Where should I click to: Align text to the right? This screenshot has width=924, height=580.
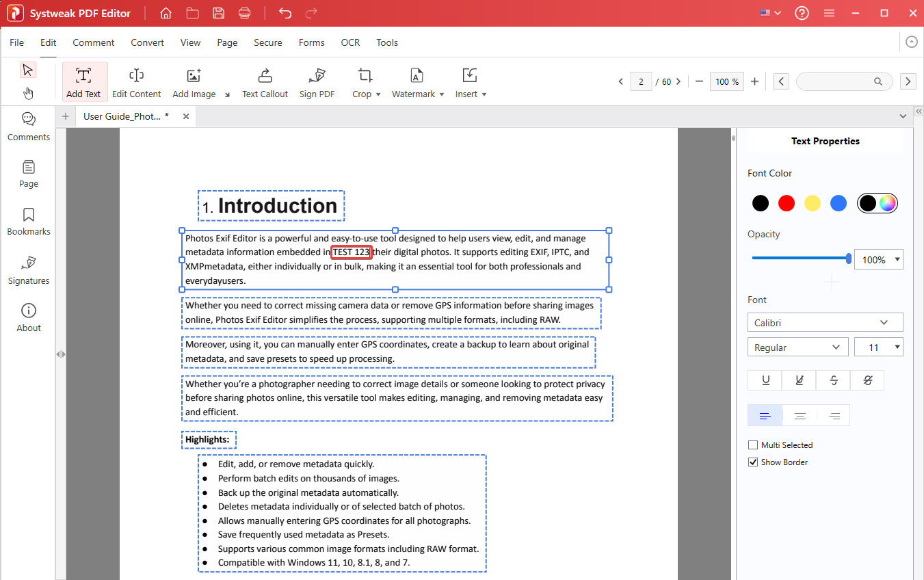[834, 415]
